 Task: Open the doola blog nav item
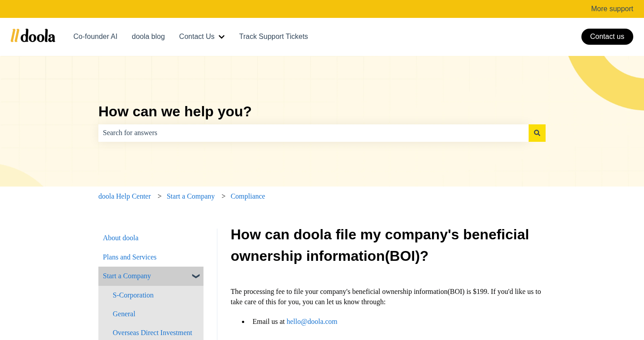(148, 37)
